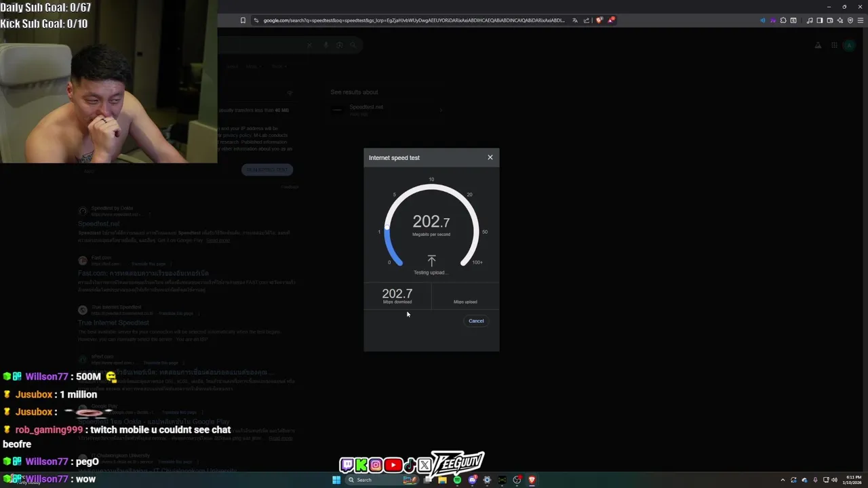
Task: Cancel the running speed test
Action: pos(476,321)
